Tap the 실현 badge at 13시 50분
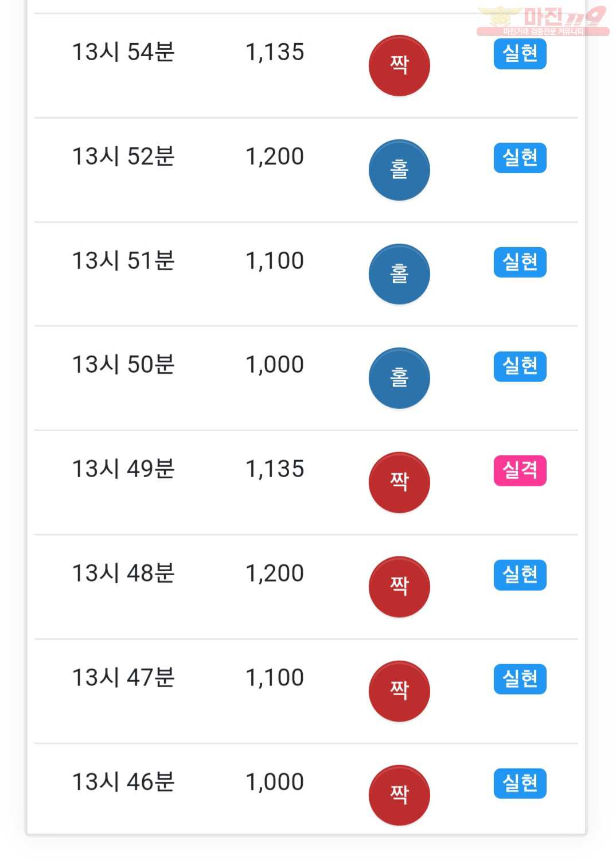The width and height of the screenshot is (616, 862). (x=520, y=366)
